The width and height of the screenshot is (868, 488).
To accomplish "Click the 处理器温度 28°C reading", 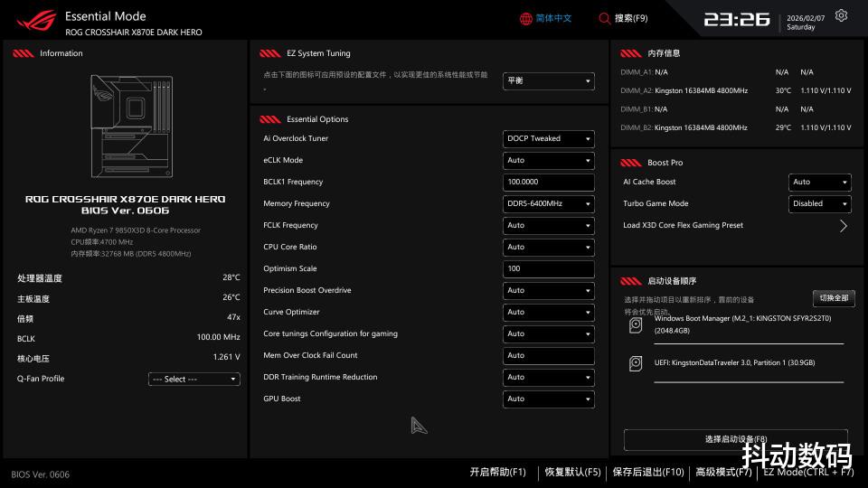I will (128, 278).
